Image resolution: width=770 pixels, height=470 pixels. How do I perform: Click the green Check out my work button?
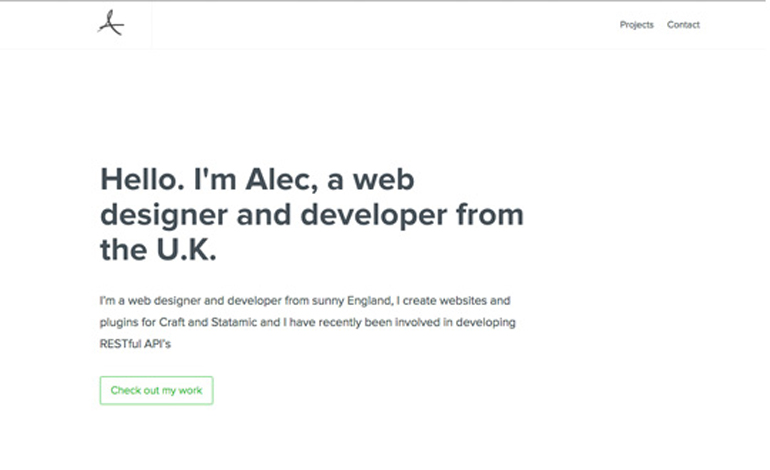[x=156, y=390]
